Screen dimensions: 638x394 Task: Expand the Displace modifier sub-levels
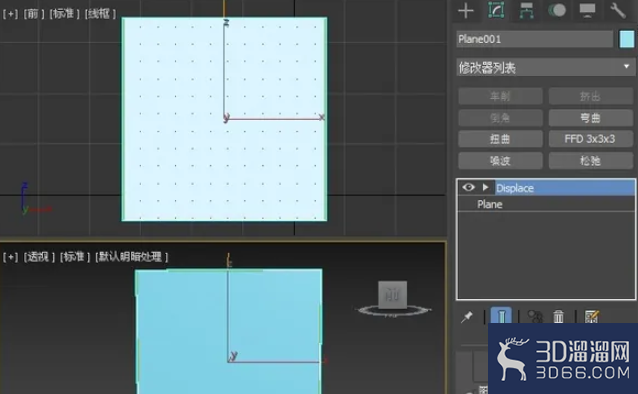tap(485, 187)
